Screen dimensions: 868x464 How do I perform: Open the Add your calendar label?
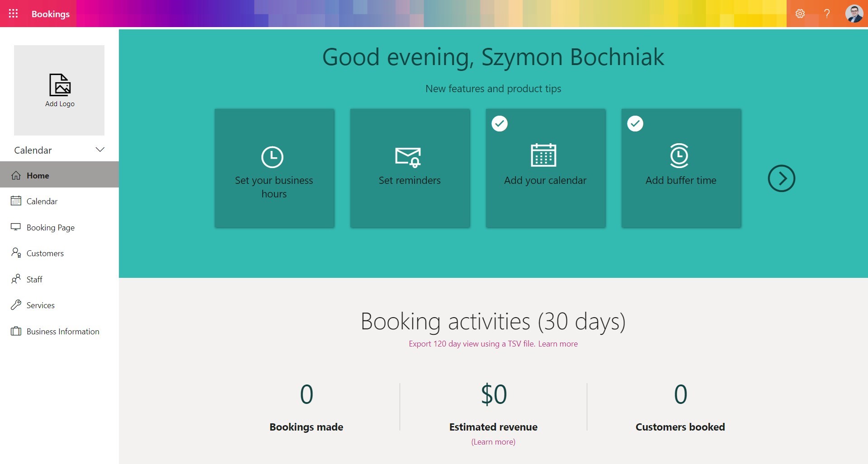545,180
